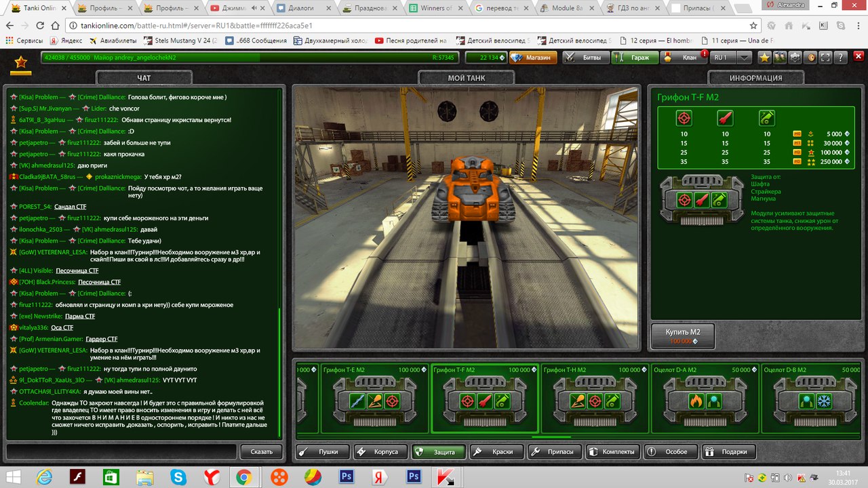Select the Пушки turrets tab
The image size is (868, 488).
point(323,451)
